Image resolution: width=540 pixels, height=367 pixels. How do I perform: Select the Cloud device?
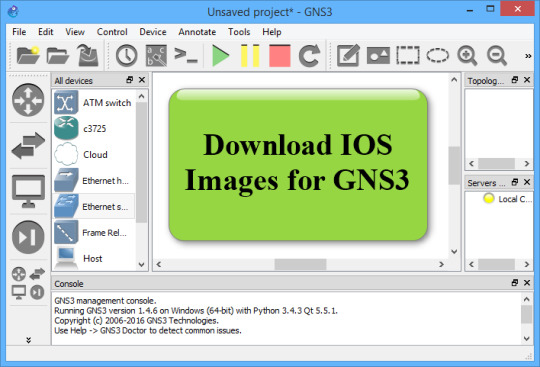tap(94, 155)
